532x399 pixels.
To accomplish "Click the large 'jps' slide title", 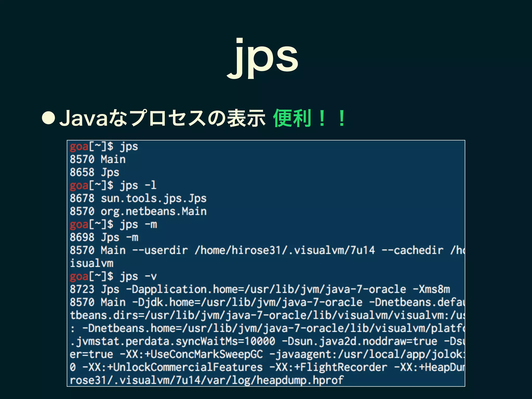I will coord(263,59).
